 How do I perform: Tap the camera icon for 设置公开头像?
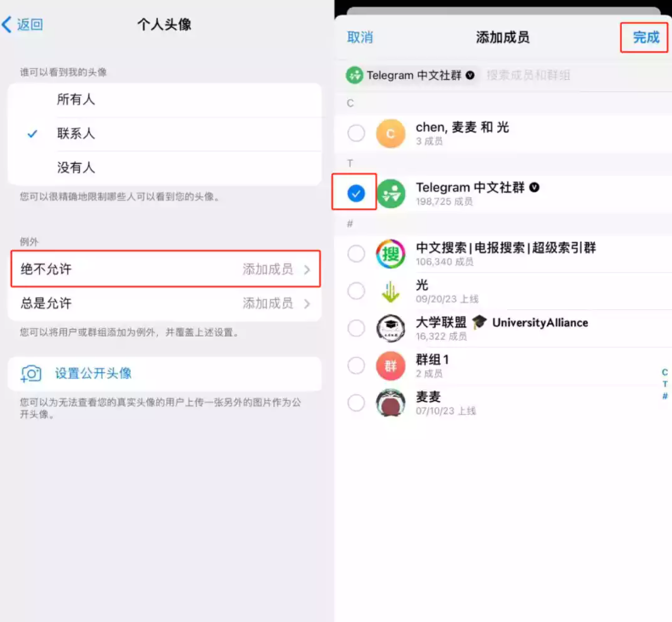click(31, 373)
